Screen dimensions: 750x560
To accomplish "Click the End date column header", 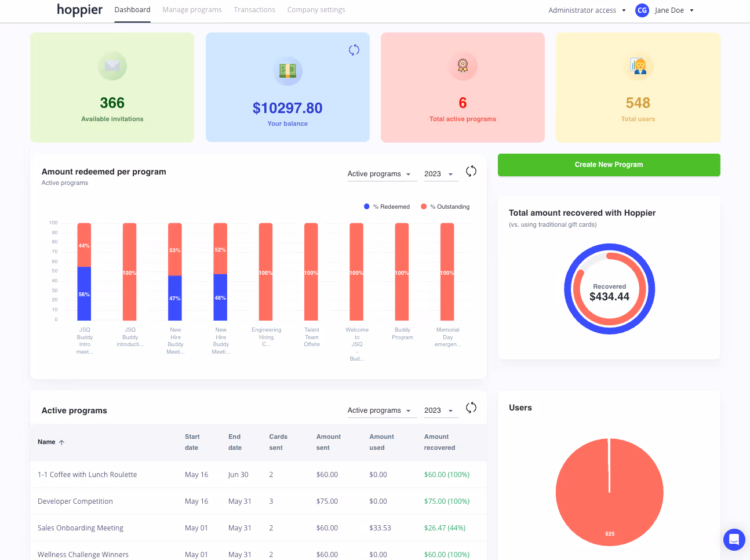I will pyautogui.click(x=235, y=442).
